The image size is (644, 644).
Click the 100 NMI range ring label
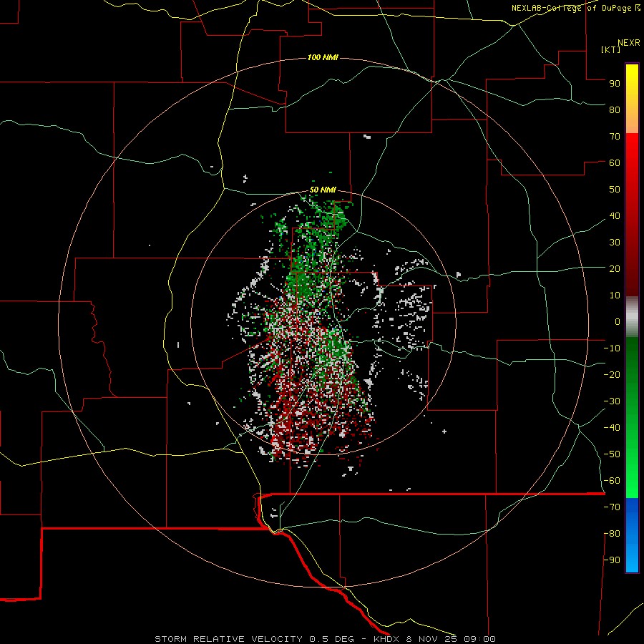click(323, 57)
